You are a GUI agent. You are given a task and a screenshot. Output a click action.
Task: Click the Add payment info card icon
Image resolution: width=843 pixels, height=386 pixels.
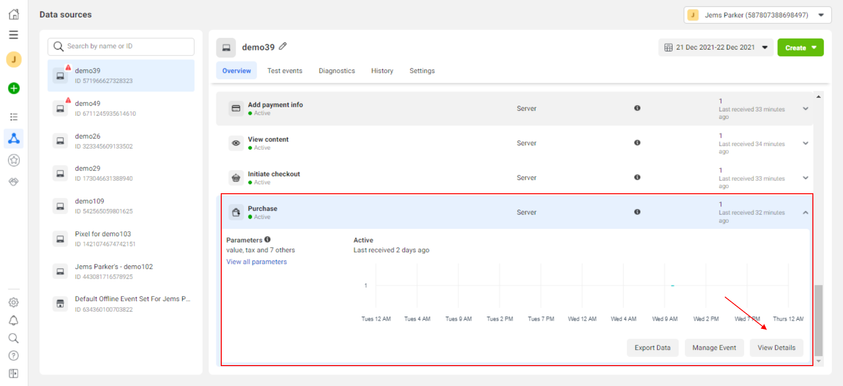point(235,109)
